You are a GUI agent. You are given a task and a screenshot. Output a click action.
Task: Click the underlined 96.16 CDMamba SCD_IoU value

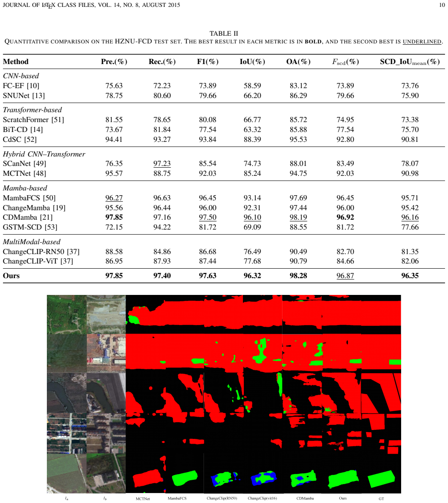pyautogui.click(x=410, y=218)
